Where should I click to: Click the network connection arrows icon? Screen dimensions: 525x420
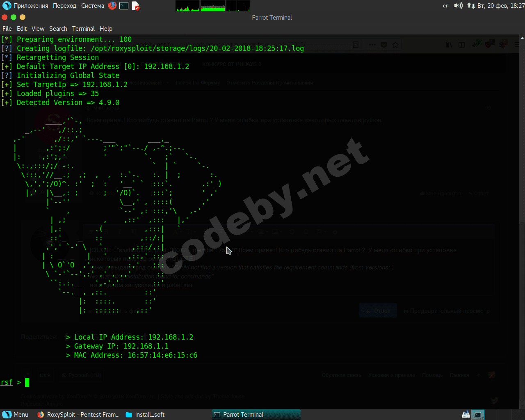click(x=471, y=6)
